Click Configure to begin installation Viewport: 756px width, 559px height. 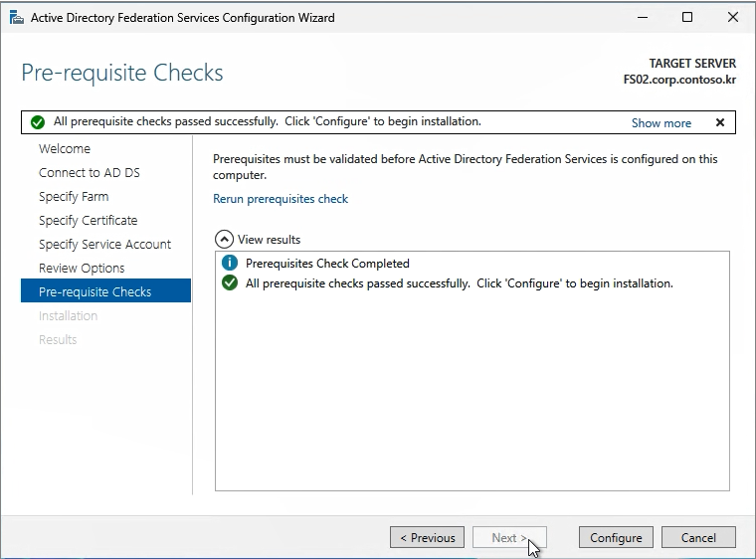(x=616, y=537)
